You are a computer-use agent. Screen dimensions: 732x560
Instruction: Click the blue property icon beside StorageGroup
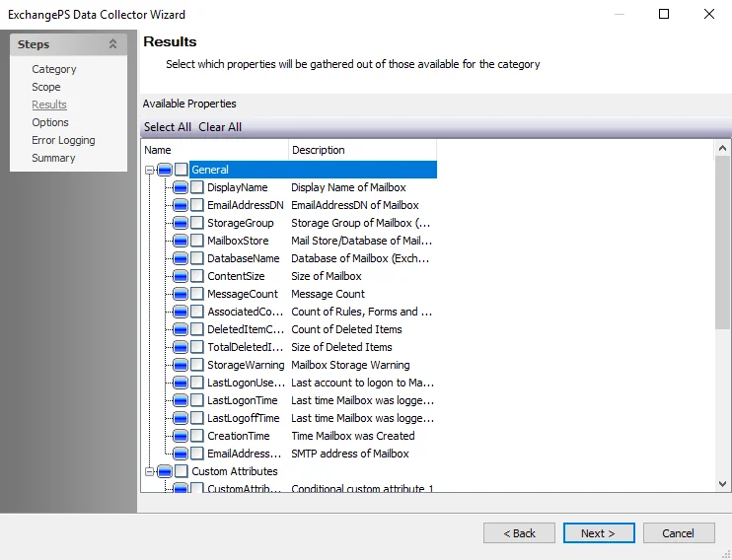(181, 223)
